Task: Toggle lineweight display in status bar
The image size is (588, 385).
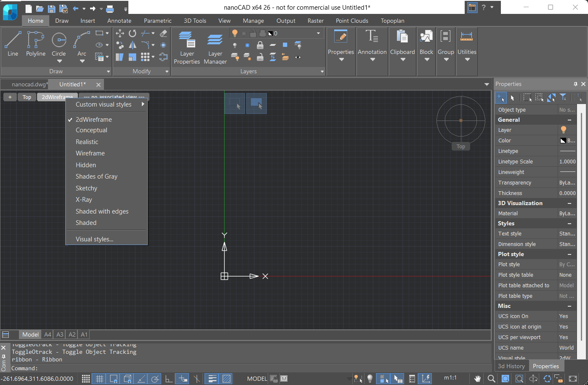Action: click(212, 379)
